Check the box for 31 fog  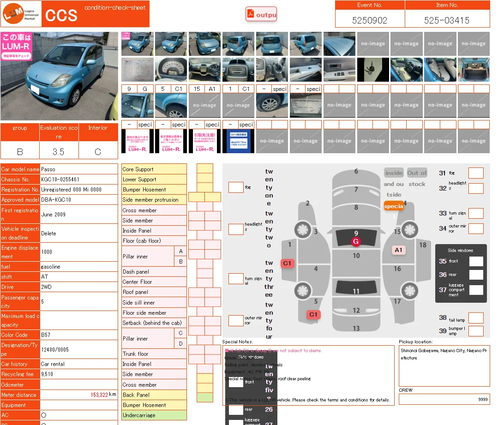click(x=476, y=173)
